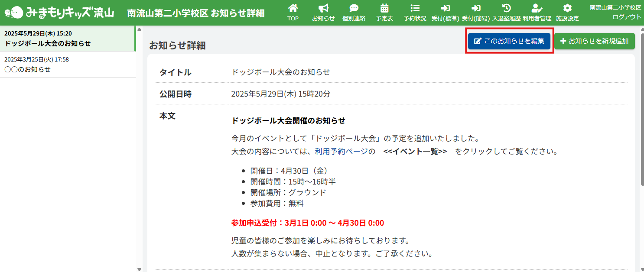Click the sidebar list scroll-up arrow
Image resolution: width=644 pixels, height=272 pixels.
click(139, 29)
